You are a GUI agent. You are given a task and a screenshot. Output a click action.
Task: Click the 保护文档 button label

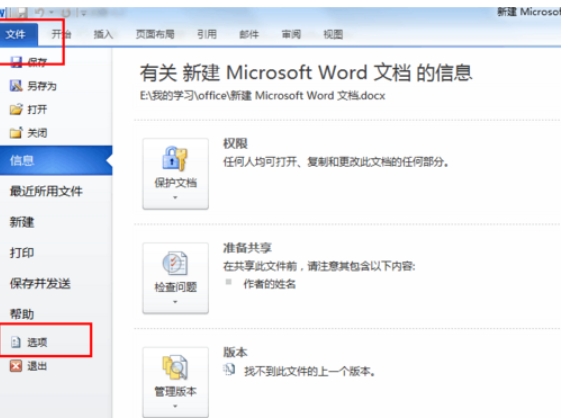(176, 183)
